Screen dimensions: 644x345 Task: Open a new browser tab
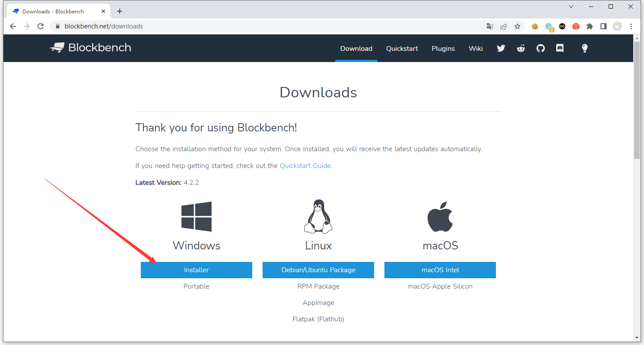pos(120,11)
